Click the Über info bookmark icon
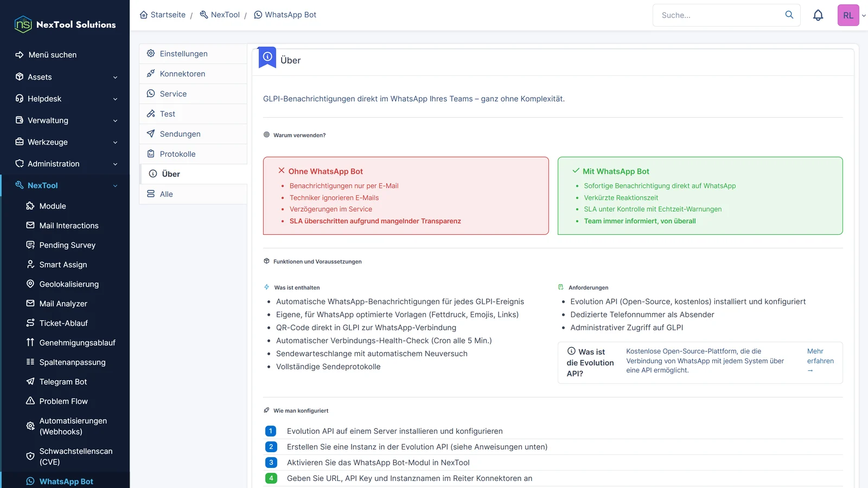Screen dimensions: 868x488 (x=267, y=57)
